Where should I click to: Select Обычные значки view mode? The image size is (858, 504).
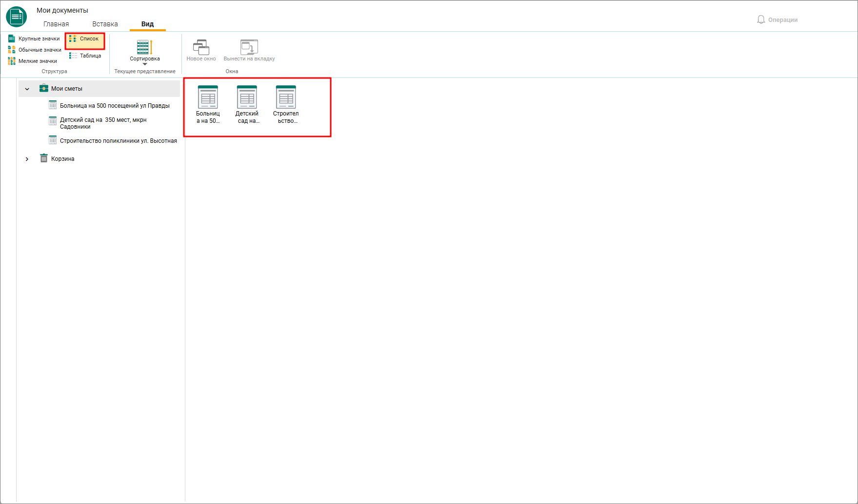coord(35,50)
